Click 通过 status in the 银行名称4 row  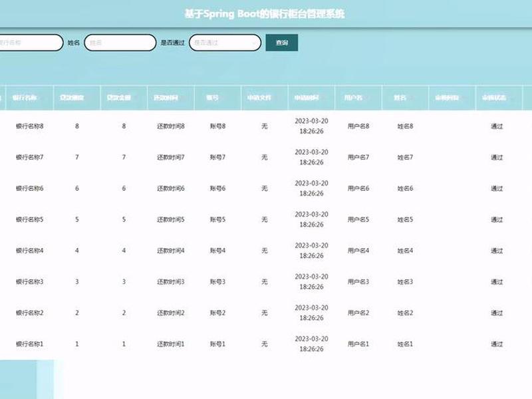tap(497, 251)
